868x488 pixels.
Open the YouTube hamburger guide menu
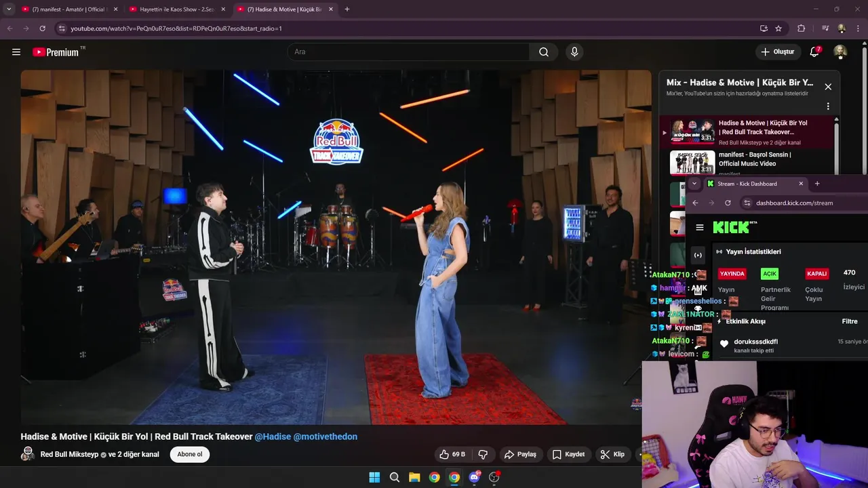(x=16, y=52)
